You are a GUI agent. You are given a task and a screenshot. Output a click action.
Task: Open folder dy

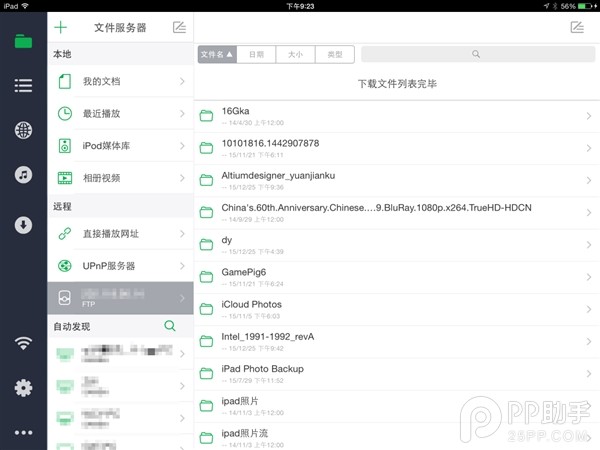(x=397, y=245)
